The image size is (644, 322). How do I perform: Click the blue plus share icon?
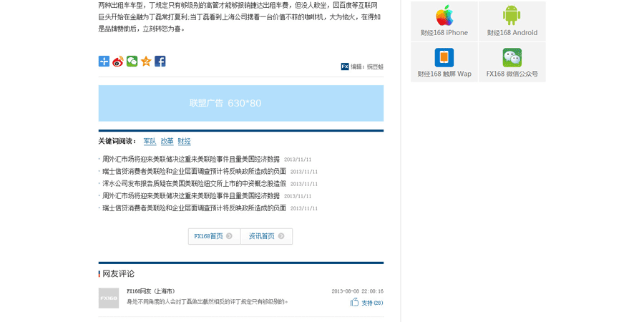pos(104,62)
